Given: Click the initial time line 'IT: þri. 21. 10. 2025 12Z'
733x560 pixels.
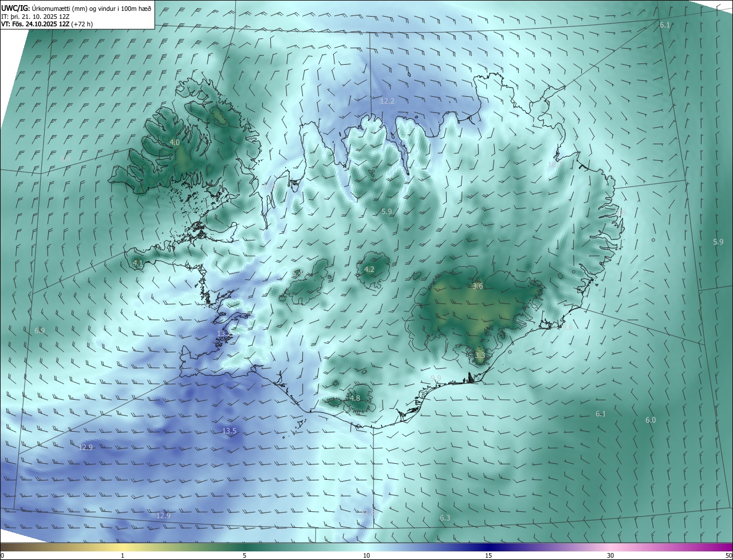Looking at the screenshot, I should [x=37, y=17].
